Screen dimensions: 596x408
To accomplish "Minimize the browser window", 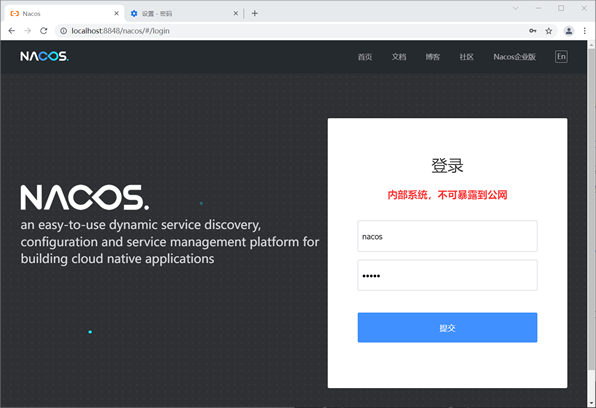I will point(538,8).
